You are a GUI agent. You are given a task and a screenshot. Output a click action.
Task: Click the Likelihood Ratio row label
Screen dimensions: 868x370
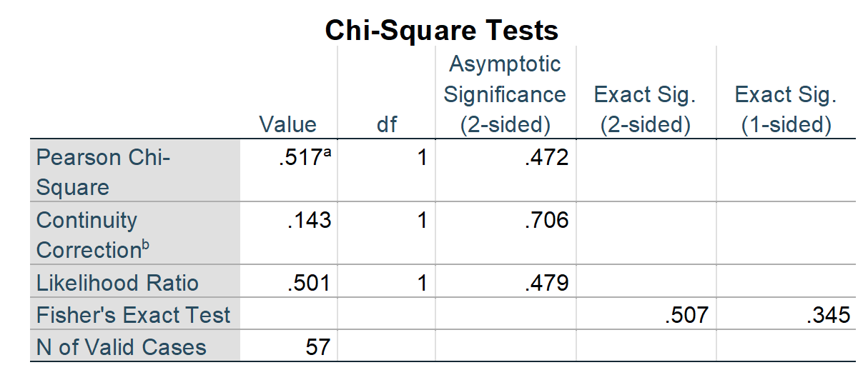tap(117, 283)
